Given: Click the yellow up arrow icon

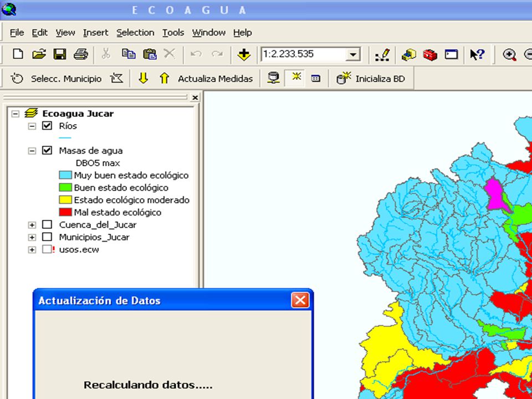Looking at the screenshot, I should pos(164,78).
